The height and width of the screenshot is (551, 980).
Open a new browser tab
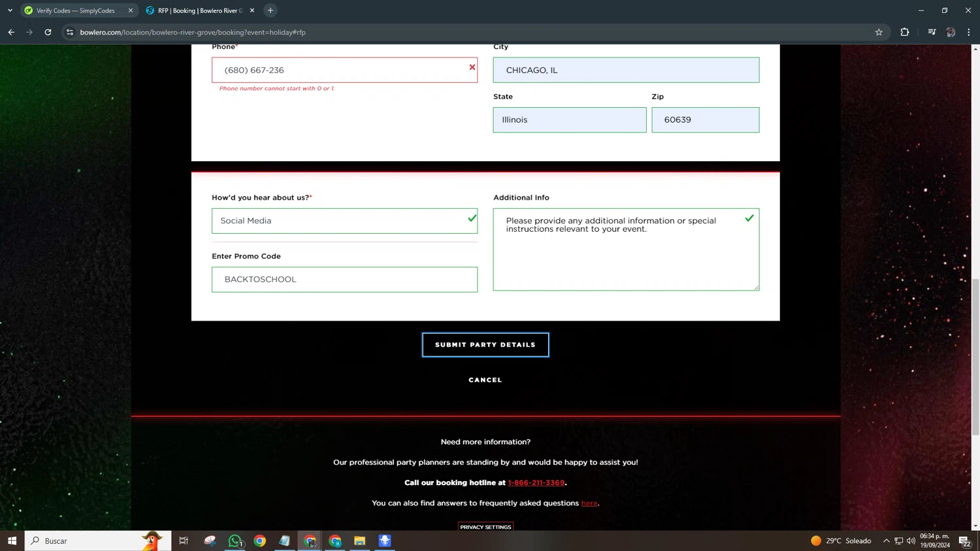tap(270, 10)
